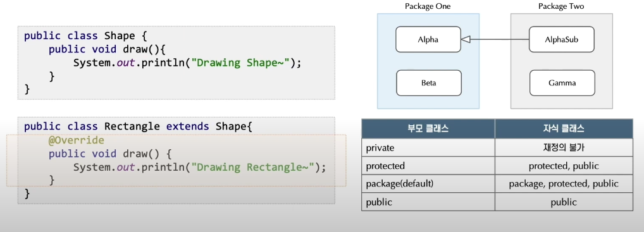Viewport: 644px width, 232px height.
Task: Click the Package One label
Action: [427, 6]
